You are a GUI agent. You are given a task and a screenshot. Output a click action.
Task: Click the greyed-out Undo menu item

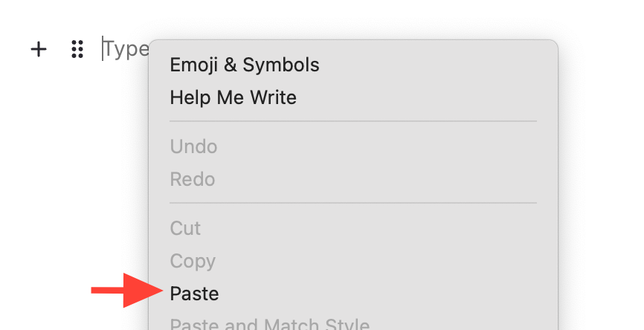click(194, 146)
